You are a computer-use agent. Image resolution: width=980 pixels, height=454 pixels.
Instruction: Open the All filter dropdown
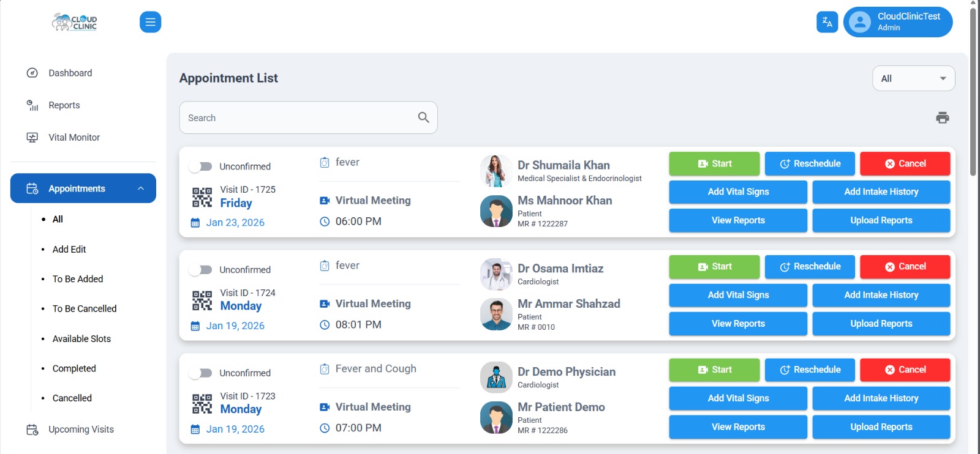(x=913, y=78)
